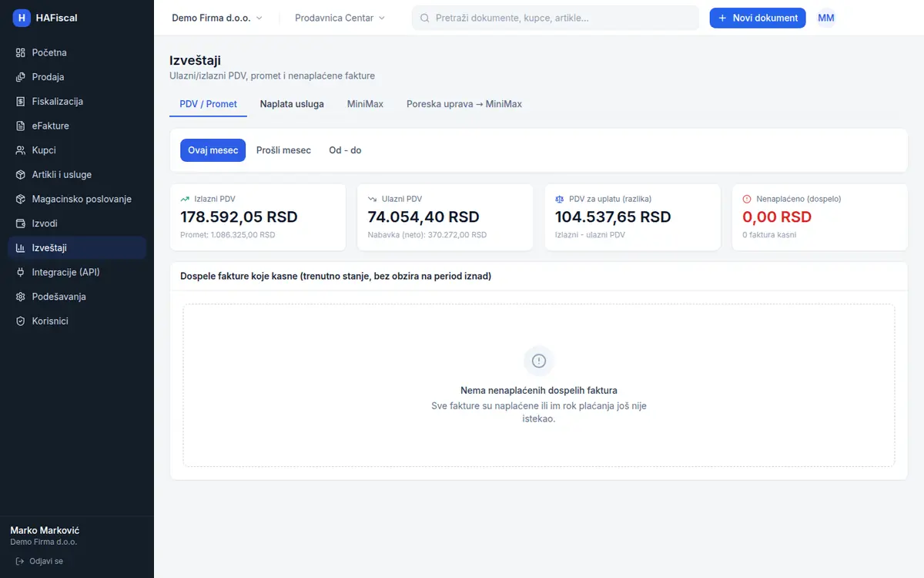
Task: Click the Marko Marković user name
Action: pos(45,530)
